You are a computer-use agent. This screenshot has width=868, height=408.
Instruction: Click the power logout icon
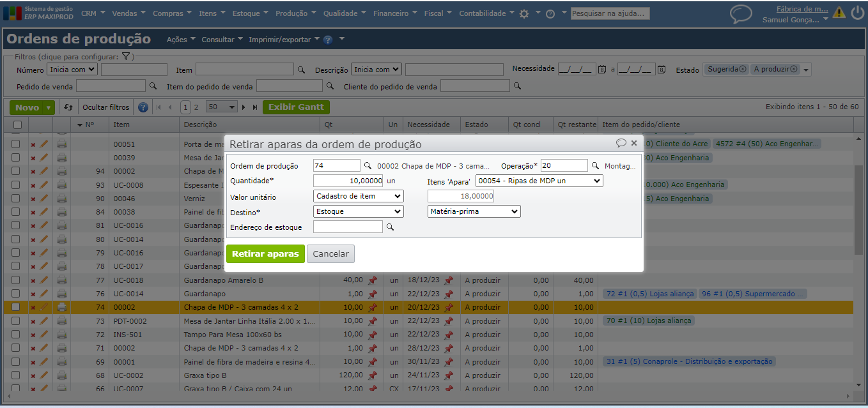click(858, 13)
